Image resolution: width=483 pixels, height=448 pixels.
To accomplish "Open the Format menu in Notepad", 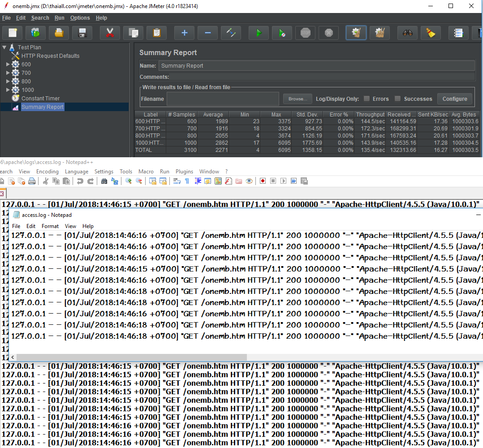I will pos(50,226).
